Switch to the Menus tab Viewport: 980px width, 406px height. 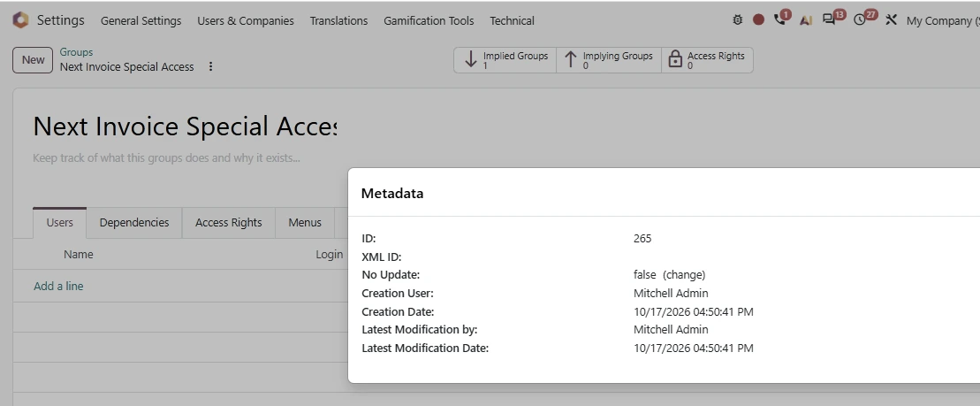coord(305,223)
